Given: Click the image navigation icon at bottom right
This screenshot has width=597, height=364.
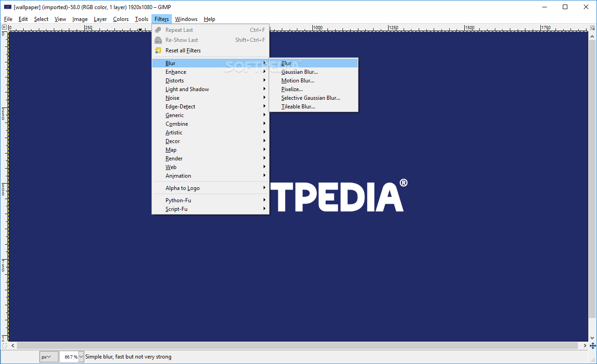Looking at the screenshot, I should (592, 346).
